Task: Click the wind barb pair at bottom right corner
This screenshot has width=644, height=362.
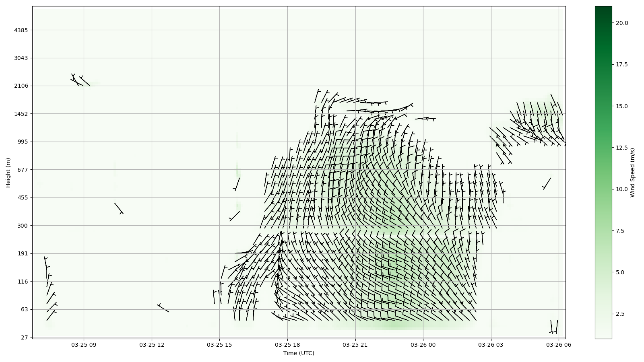Action: (554, 327)
